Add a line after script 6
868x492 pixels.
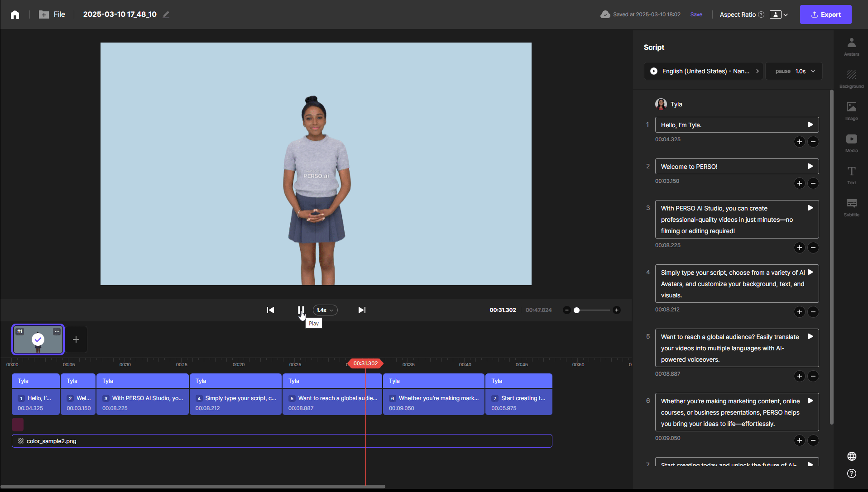click(x=799, y=440)
